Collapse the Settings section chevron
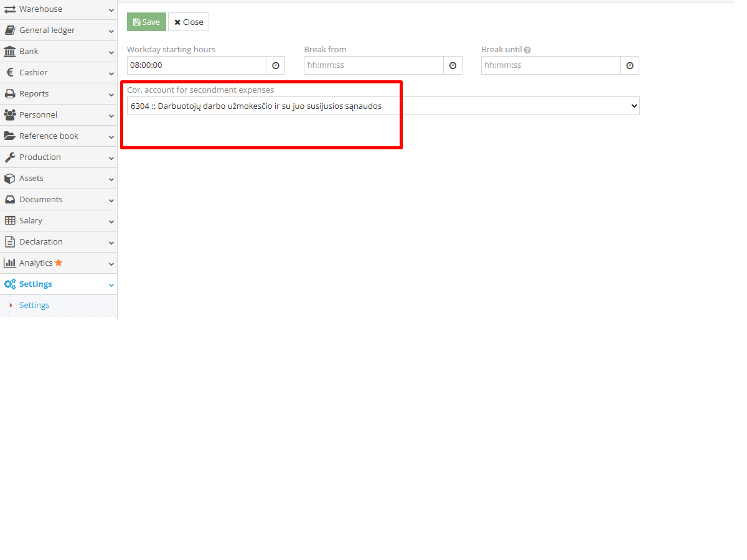This screenshot has width=747, height=560. (111, 285)
